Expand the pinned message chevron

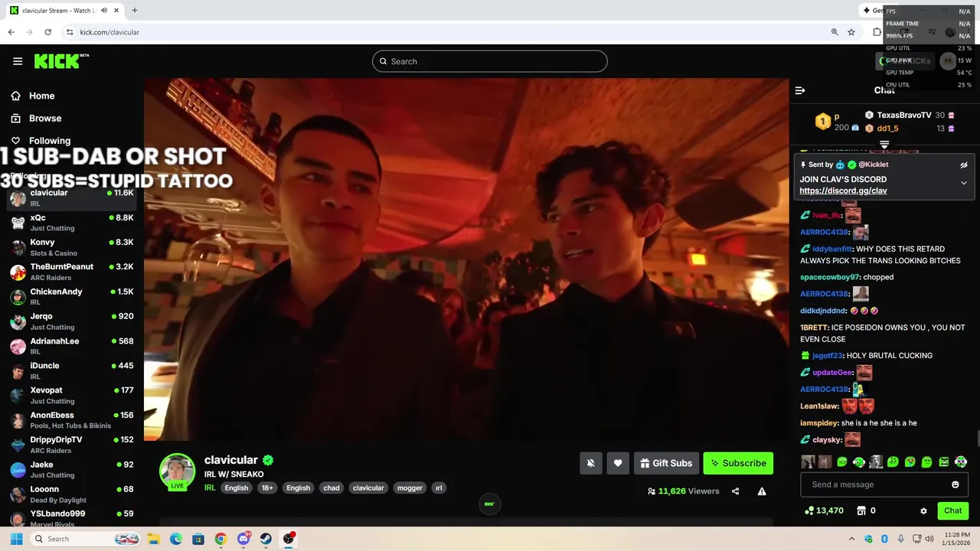point(964,183)
